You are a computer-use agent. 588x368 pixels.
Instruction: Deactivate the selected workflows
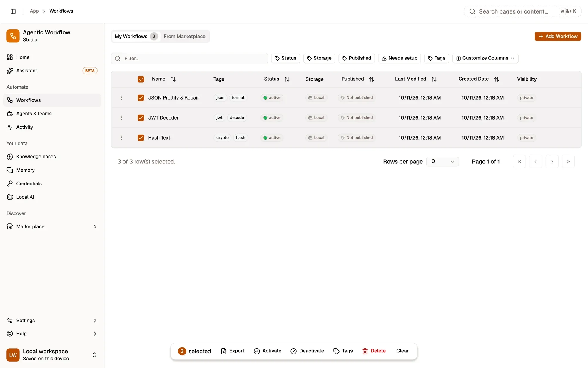(307, 351)
